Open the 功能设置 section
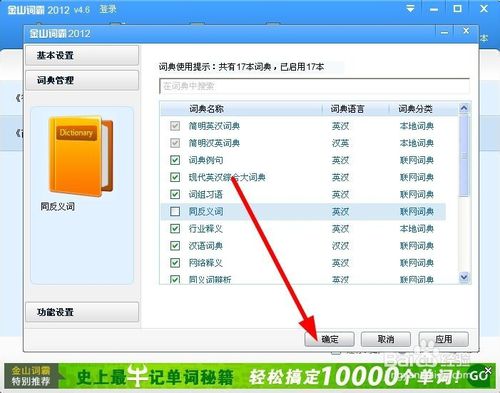This screenshot has width=500, height=393. [x=82, y=312]
